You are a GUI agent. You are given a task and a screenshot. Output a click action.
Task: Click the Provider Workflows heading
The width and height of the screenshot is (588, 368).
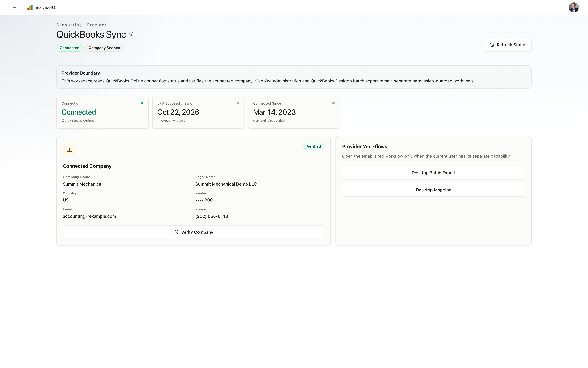click(x=364, y=147)
